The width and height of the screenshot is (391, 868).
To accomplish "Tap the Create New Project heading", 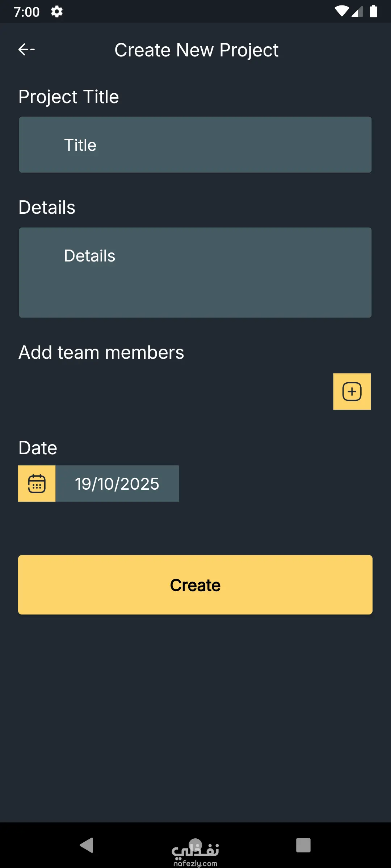I will pyautogui.click(x=196, y=50).
